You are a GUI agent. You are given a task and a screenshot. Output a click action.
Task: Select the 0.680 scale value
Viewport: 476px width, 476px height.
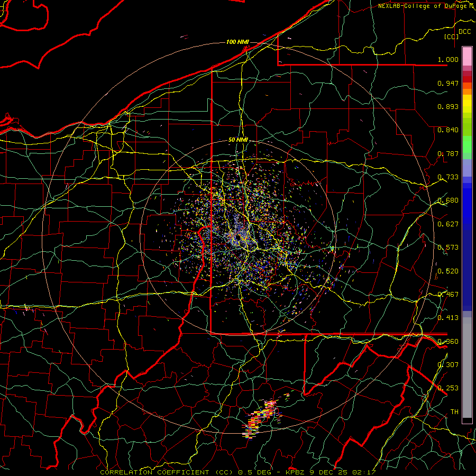tap(448, 200)
